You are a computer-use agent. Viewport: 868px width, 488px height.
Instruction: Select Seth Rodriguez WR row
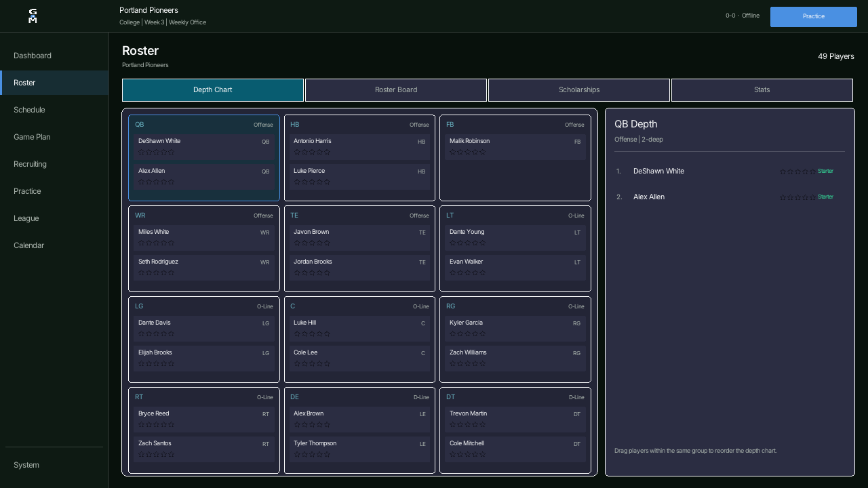pyautogui.click(x=204, y=268)
